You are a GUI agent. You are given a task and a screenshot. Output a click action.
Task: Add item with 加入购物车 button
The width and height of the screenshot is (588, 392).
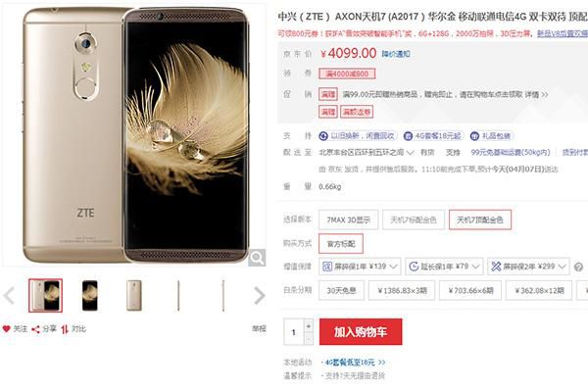coord(361,331)
